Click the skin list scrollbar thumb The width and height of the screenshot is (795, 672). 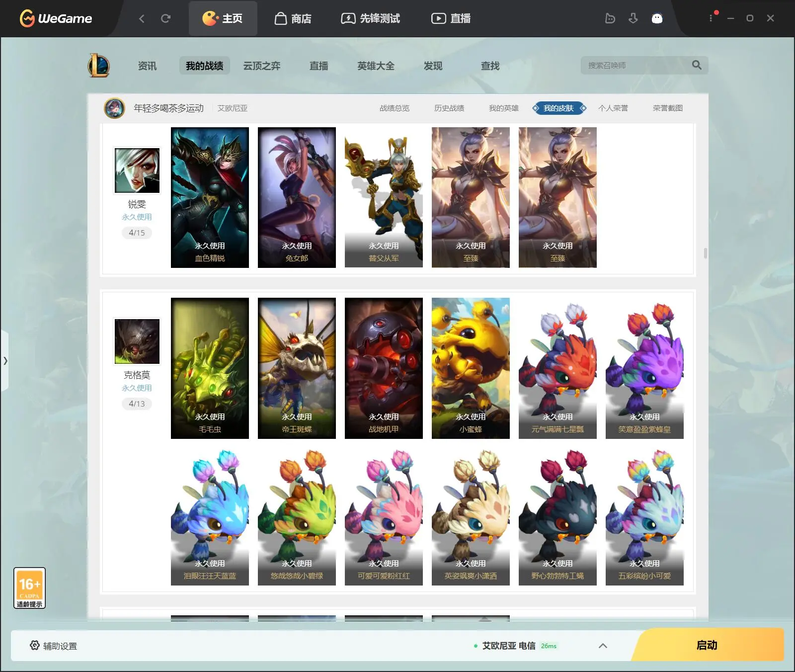[x=705, y=253]
